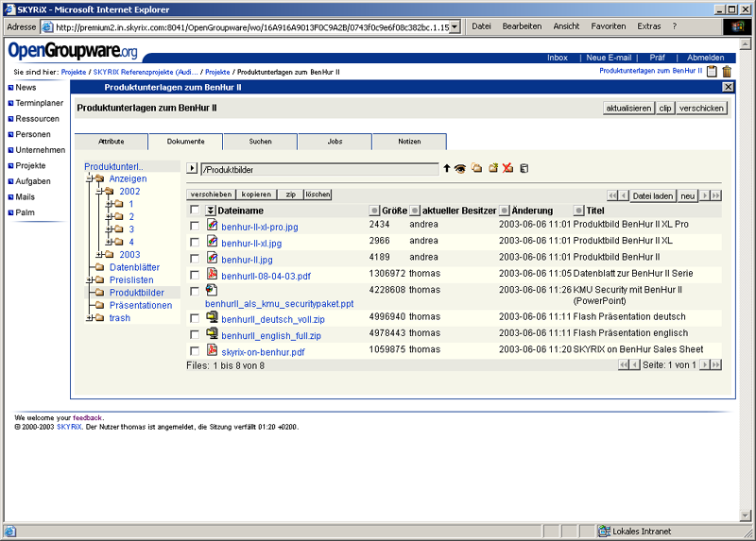This screenshot has width=756, height=541.
Task: Check the box for benhur-II.jpg
Action: [195, 258]
